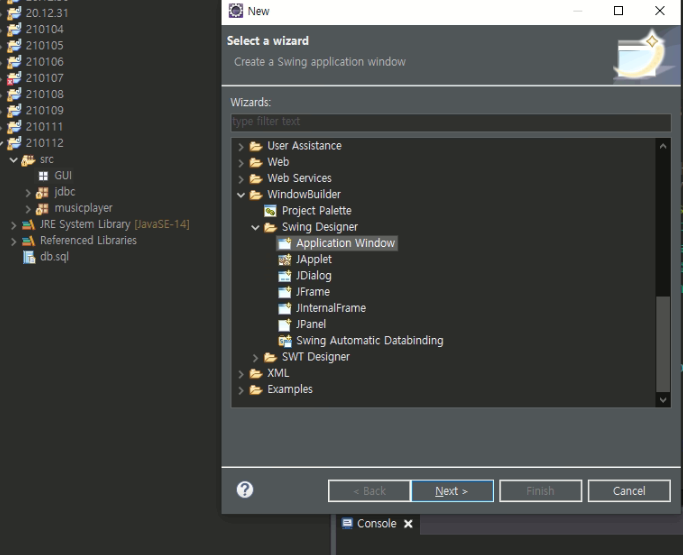
Task: Select project 20.12.31 in explorer
Action: (47, 13)
